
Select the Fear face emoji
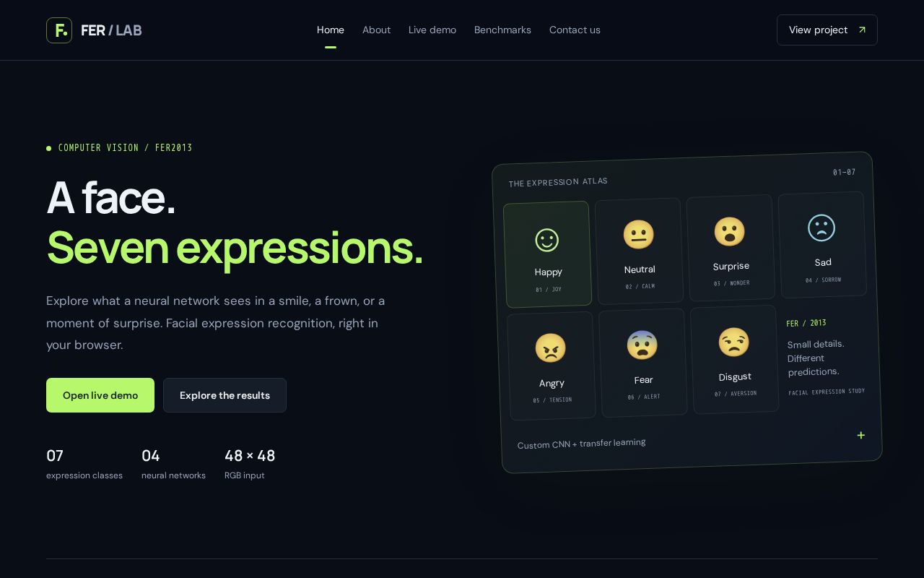coord(642,345)
